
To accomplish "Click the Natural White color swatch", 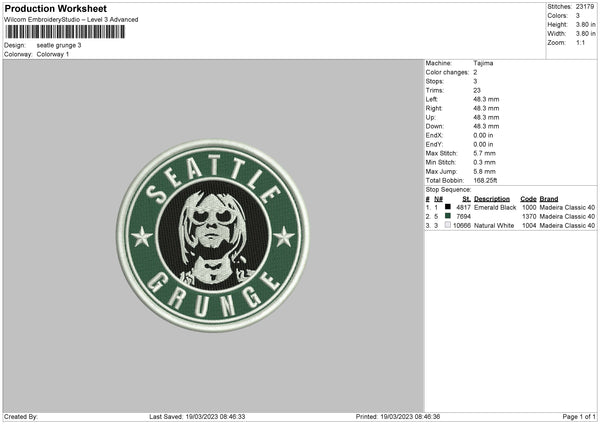I will point(448,225).
